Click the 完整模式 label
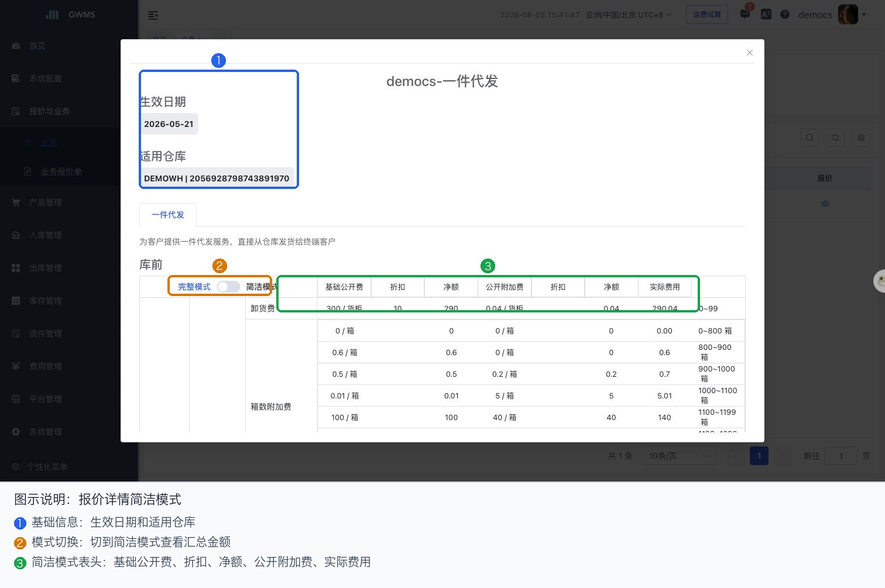The height and width of the screenshot is (588, 885). (194, 287)
